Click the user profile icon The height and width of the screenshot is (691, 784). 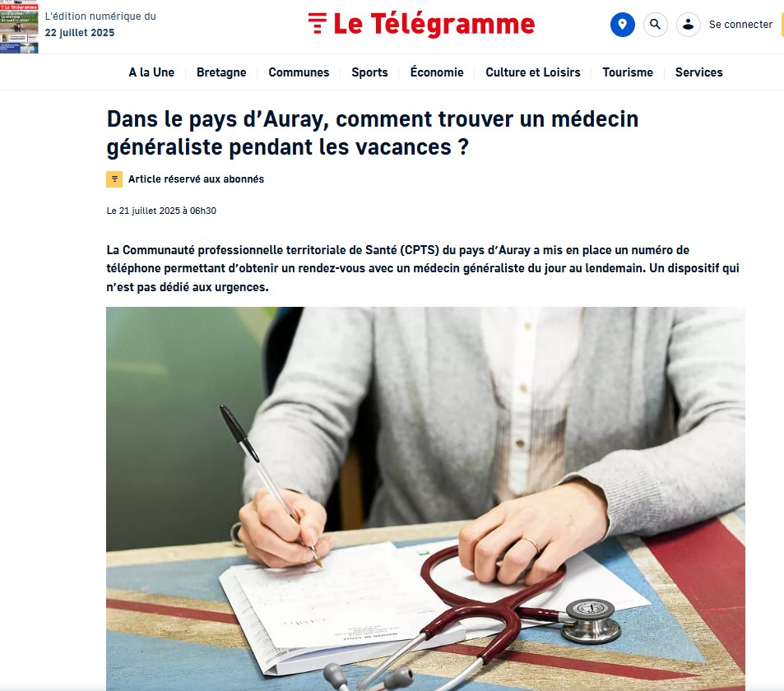(688, 25)
